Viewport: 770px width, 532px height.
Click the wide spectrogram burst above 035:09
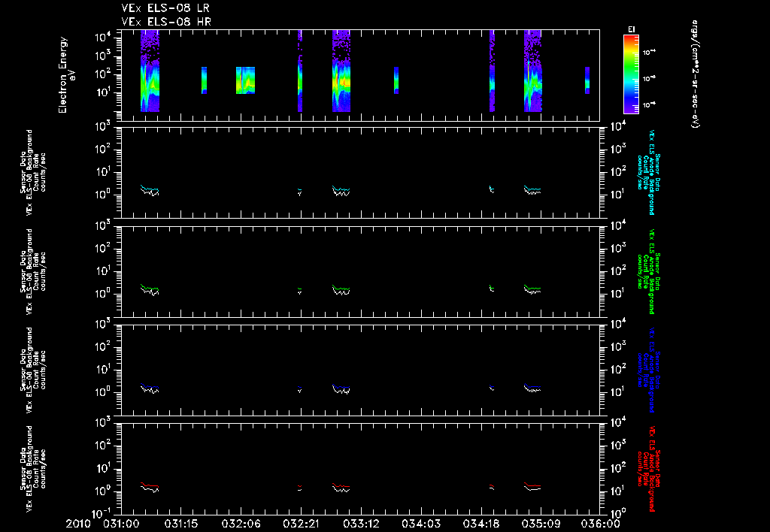point(533,71)
